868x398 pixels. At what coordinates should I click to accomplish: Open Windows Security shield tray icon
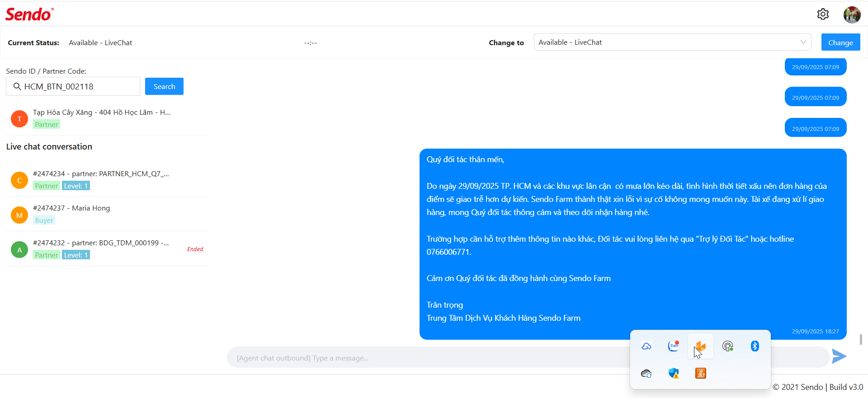pyautogui.click(x=674, y=373)
